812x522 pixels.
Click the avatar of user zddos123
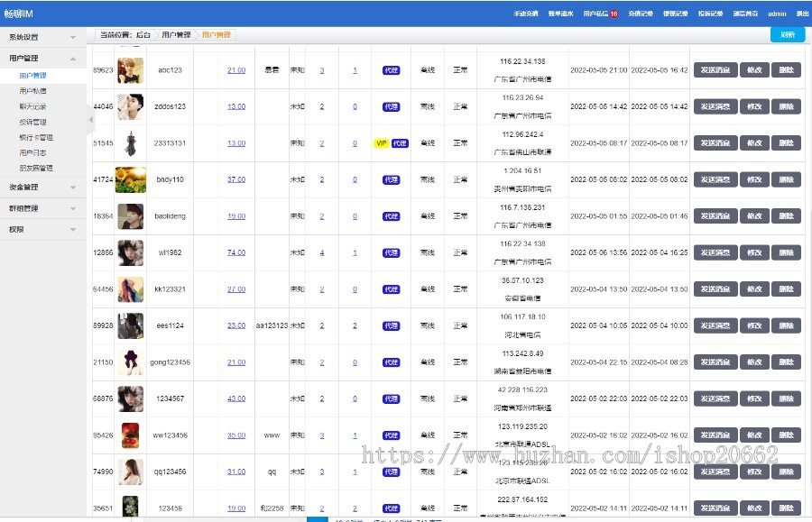click(131, 106)
